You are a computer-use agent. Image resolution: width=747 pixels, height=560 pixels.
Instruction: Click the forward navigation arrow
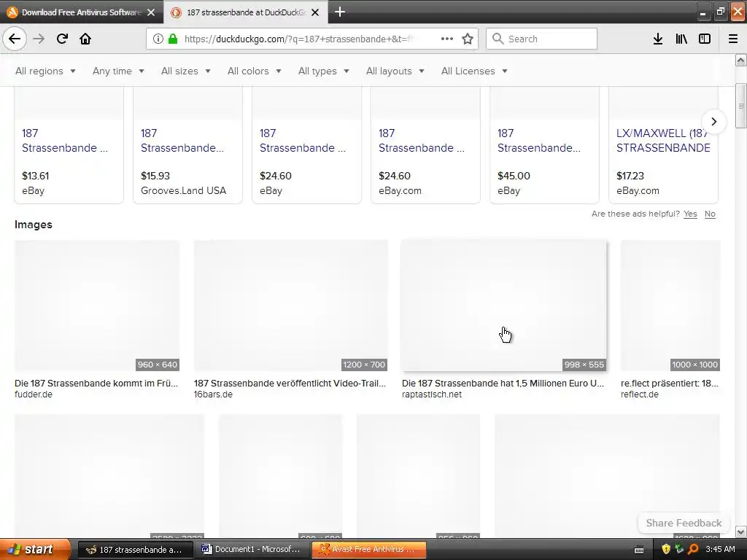[39, 39]
